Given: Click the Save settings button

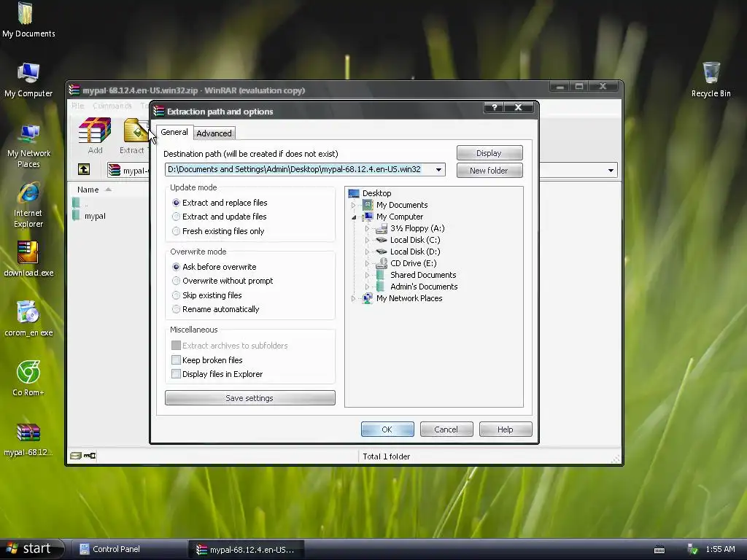Looking at the screenshot, I should pyautogui.click(x=249, y=398).
